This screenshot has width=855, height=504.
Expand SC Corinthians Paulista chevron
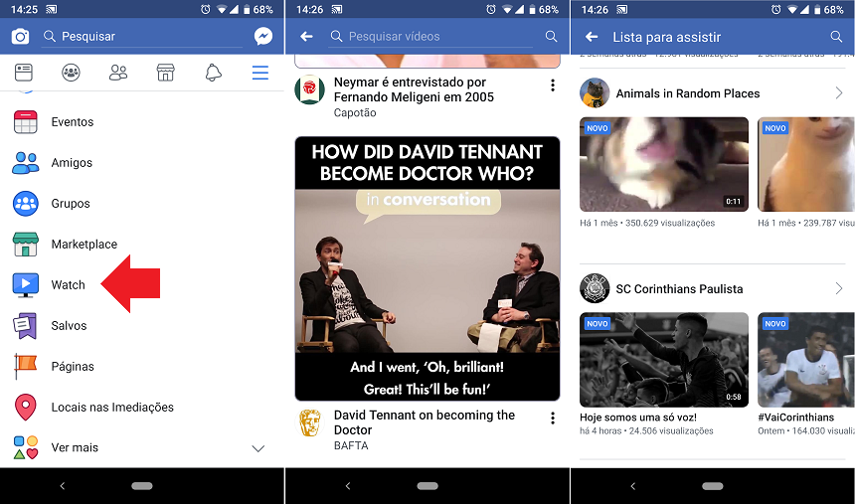coord(839,288)
